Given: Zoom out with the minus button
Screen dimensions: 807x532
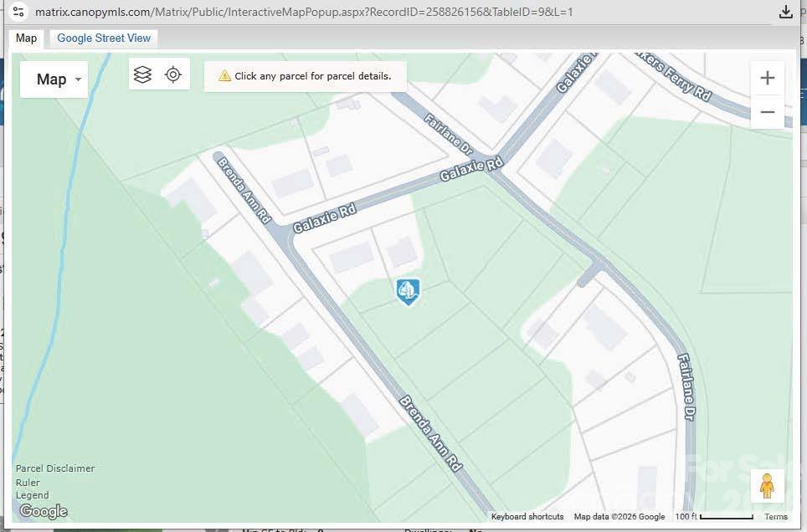Looking at the screenshot, I should [x=767, y=112].
